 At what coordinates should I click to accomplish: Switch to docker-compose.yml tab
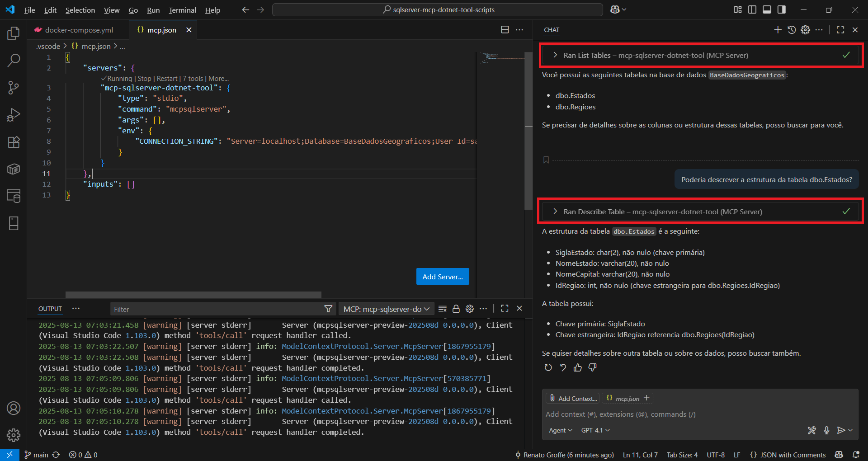79,30
